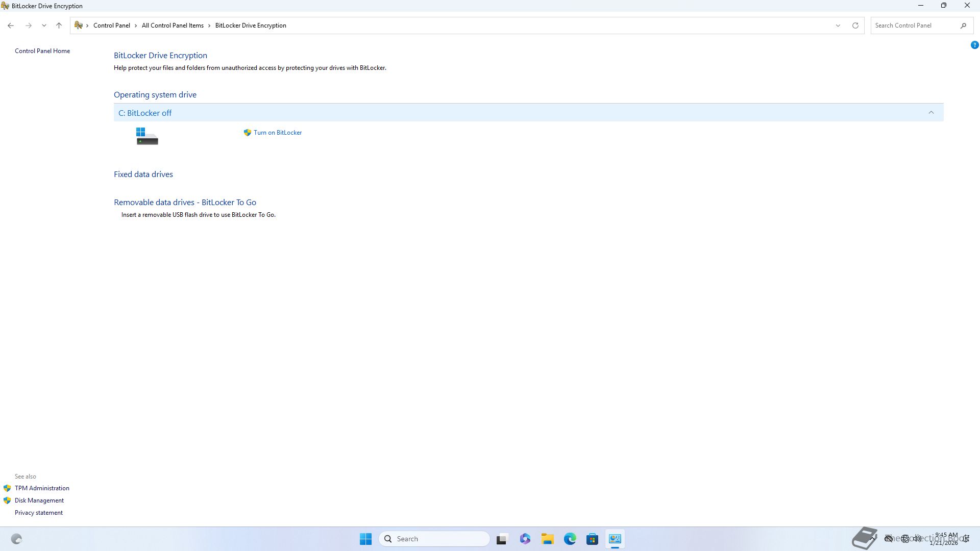Click the refresh button in address bar
The image size is (980, 551).
[x=855, y=26]
